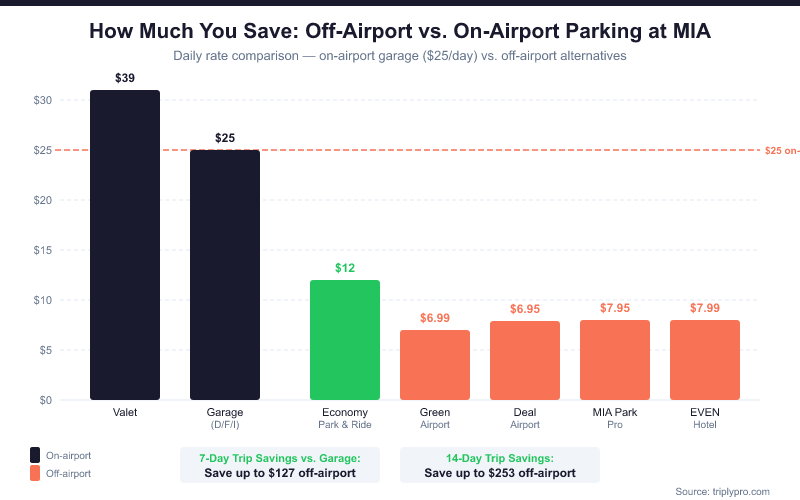800x500 pixels.
Task: Click the 7-Day Trip Savings box
Action: click(281, 465)
